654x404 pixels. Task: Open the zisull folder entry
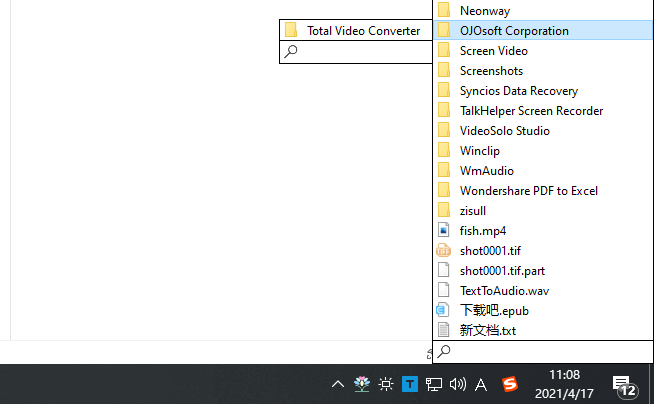pyautogui.click(x=543, y=211)
